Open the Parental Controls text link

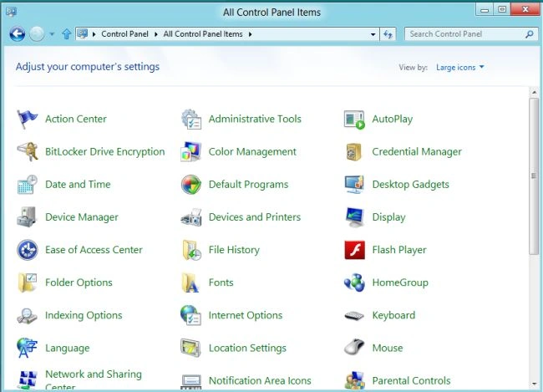[411, 380]
